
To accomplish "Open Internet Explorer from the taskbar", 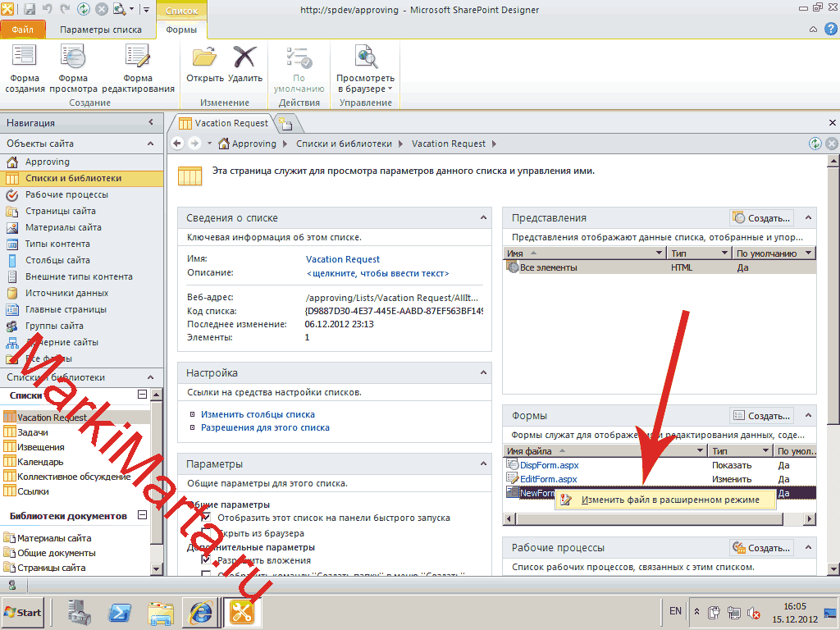I will (201, 612).
